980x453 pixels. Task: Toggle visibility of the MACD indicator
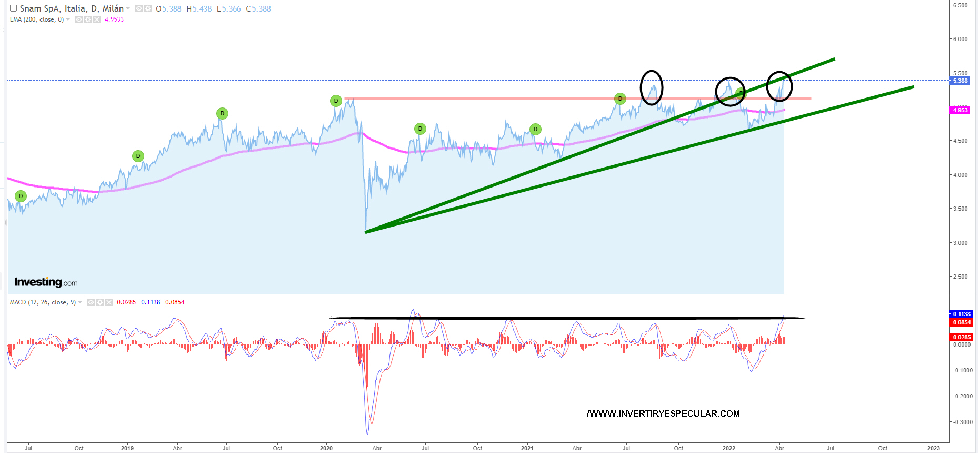click(x=91, y=302)
